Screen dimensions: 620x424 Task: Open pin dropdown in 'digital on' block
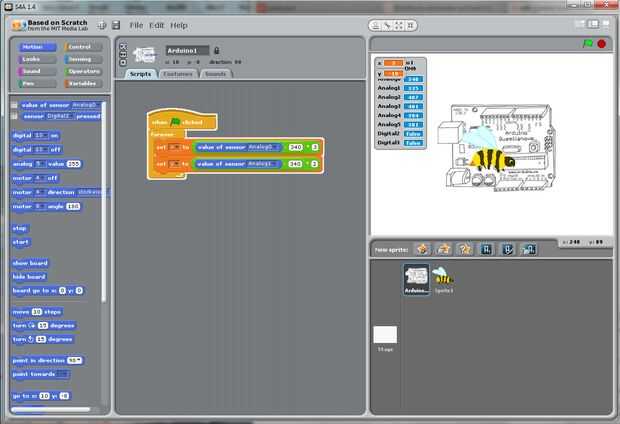41,136
